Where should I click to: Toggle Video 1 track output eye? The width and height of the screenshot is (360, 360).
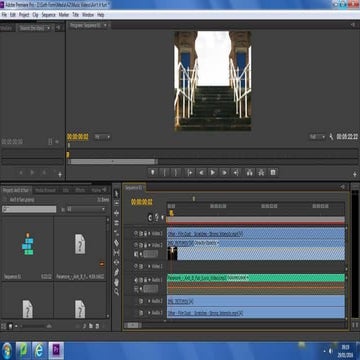tap(136, 266)
